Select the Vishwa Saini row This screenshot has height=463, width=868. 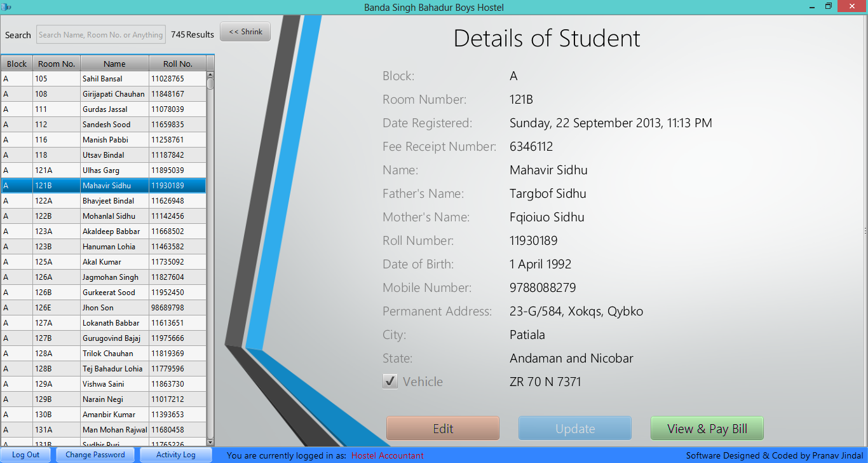coord(104,384)
